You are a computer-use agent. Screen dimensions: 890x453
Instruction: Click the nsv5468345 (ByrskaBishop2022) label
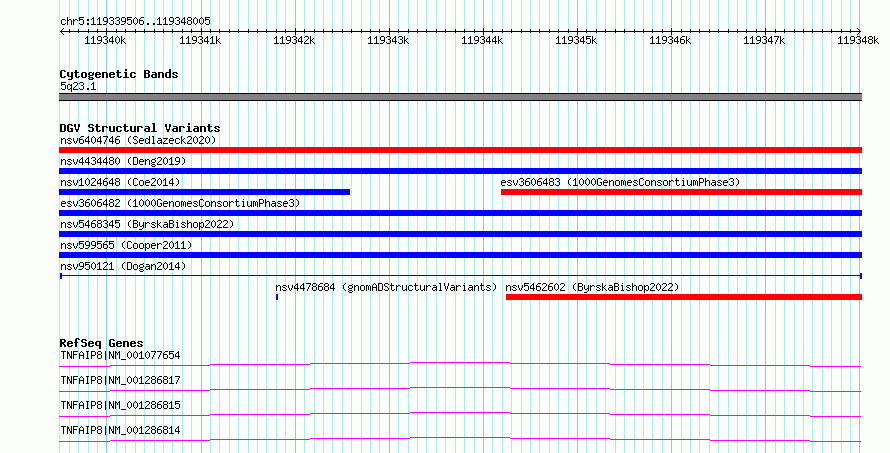point(147,224)
